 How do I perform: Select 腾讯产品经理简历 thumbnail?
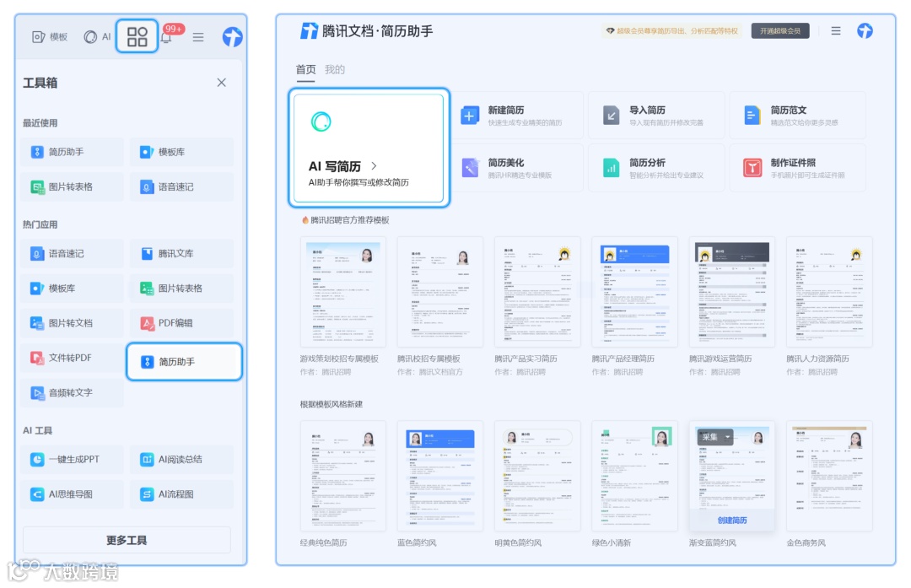pos(634,292)
